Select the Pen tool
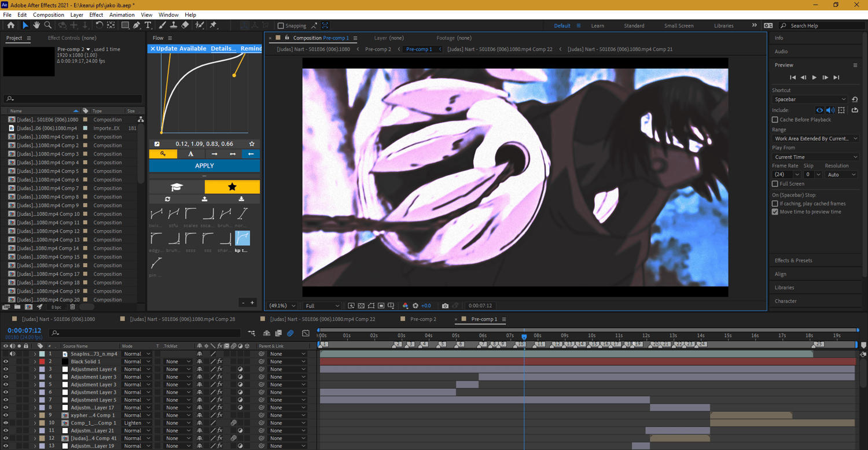The image size is (868, 450). (x=137, y=25)
